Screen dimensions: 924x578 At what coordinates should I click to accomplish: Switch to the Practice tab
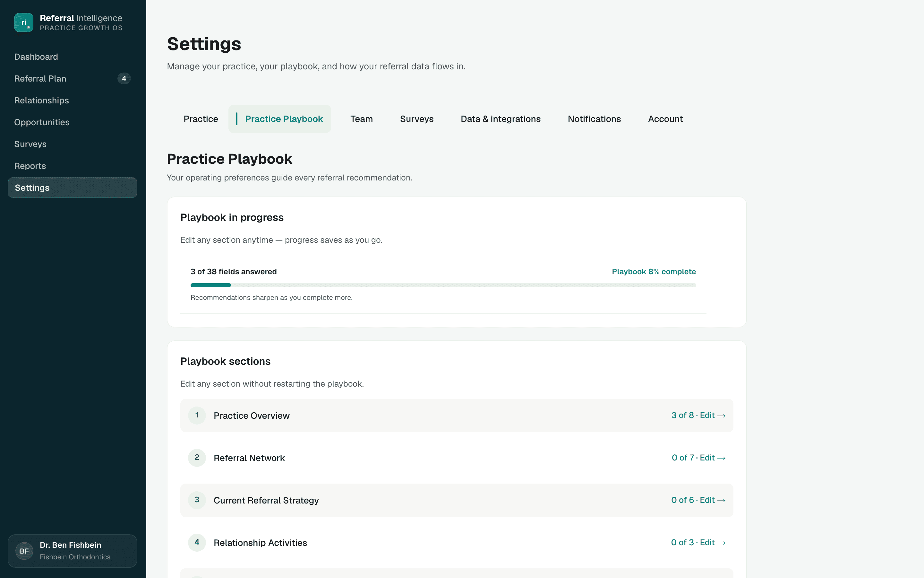(201, 119)
